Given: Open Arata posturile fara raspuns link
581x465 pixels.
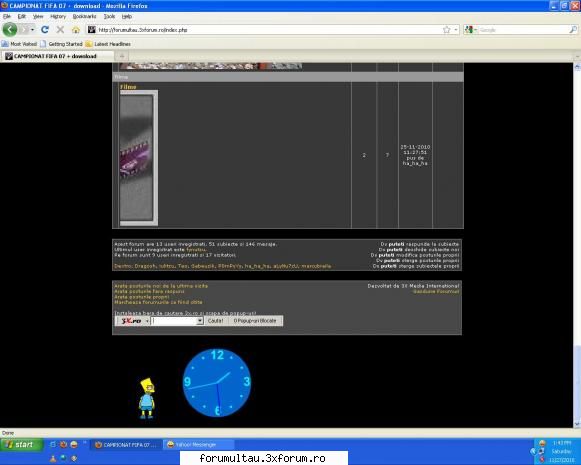Looking at the screenshot, I should tap(149, 291).
